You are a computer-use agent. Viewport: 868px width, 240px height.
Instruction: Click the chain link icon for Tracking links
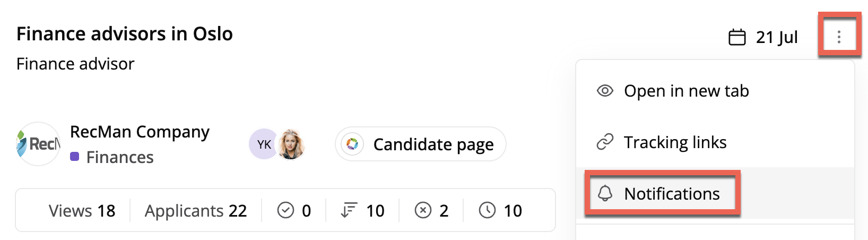605,142
